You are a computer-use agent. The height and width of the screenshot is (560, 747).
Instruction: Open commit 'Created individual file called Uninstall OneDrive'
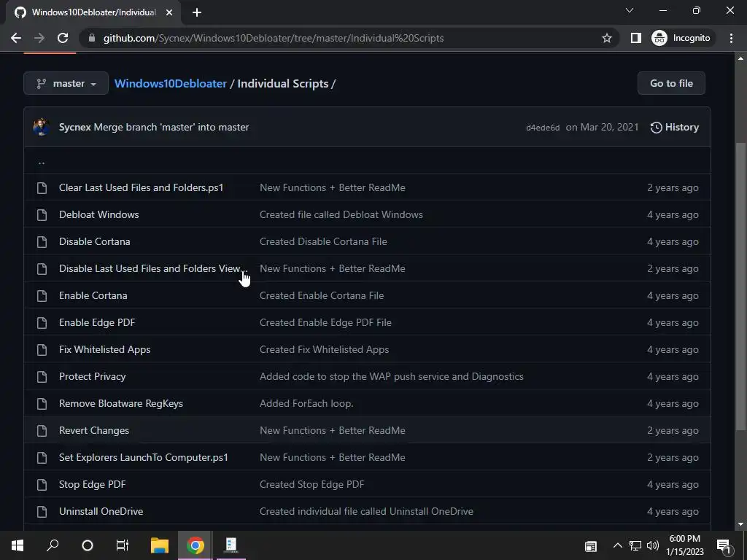click(366, 511)
